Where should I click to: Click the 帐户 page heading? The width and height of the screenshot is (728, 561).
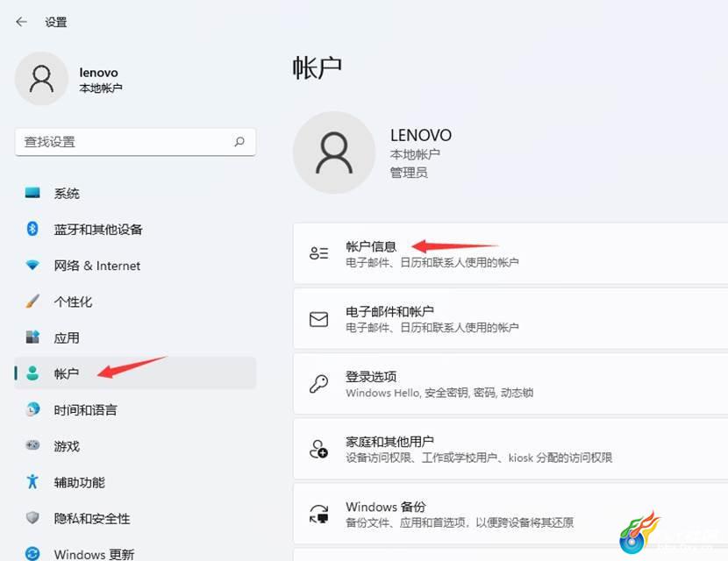pyautogui.click(x=318, y=68)
